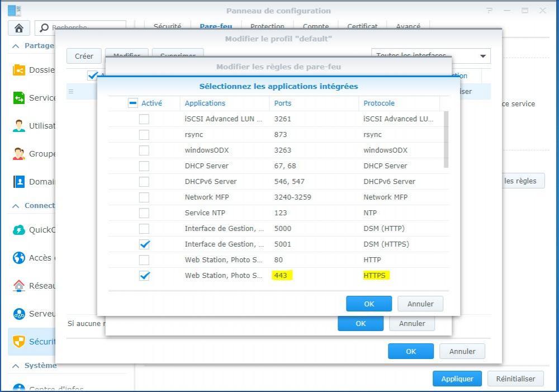Select the Service NTP row text
The image size is (559, 392).
click(x=205, y=213)
